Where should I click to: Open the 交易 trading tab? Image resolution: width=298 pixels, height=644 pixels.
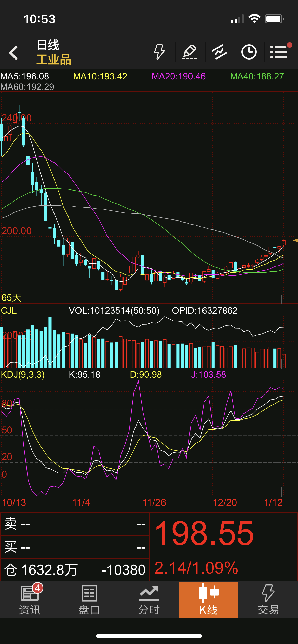[268, 600]
